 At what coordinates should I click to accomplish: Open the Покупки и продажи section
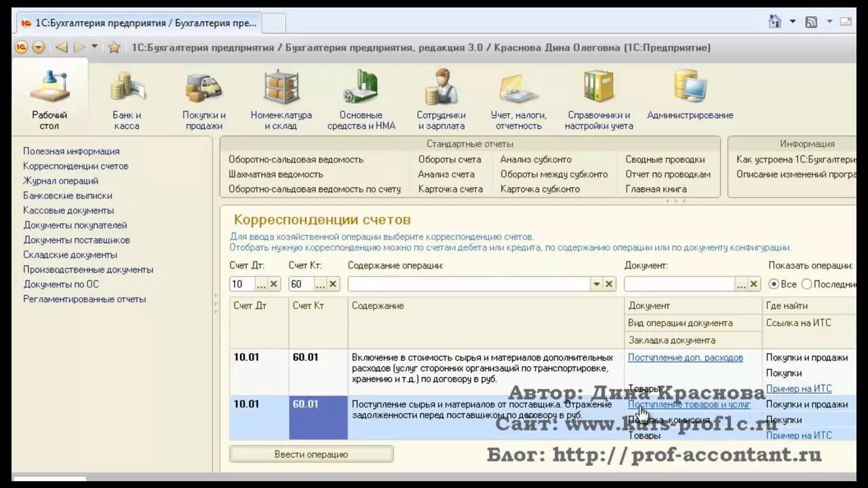204,100
